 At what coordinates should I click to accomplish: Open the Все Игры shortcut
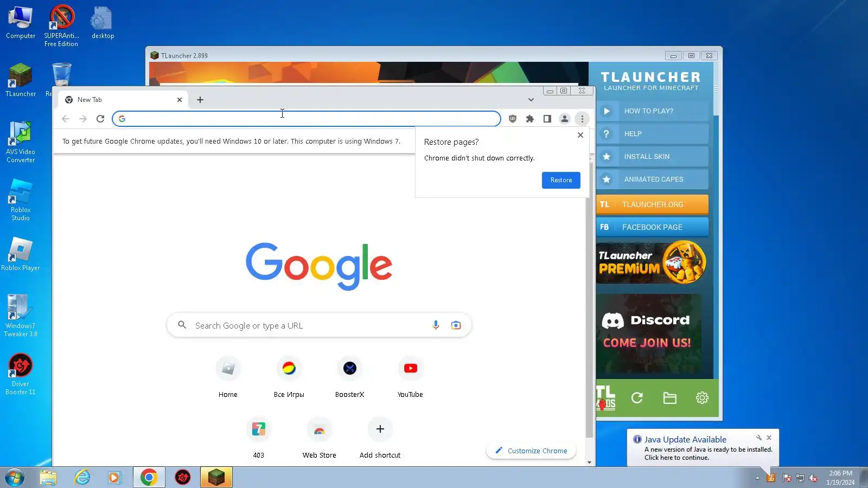(x=289, y=377)
